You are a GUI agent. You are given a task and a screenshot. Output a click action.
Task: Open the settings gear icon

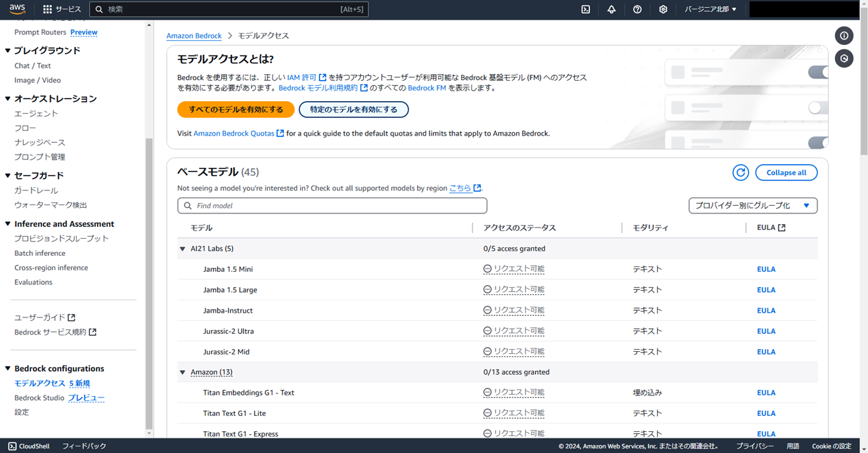[663, 9]
